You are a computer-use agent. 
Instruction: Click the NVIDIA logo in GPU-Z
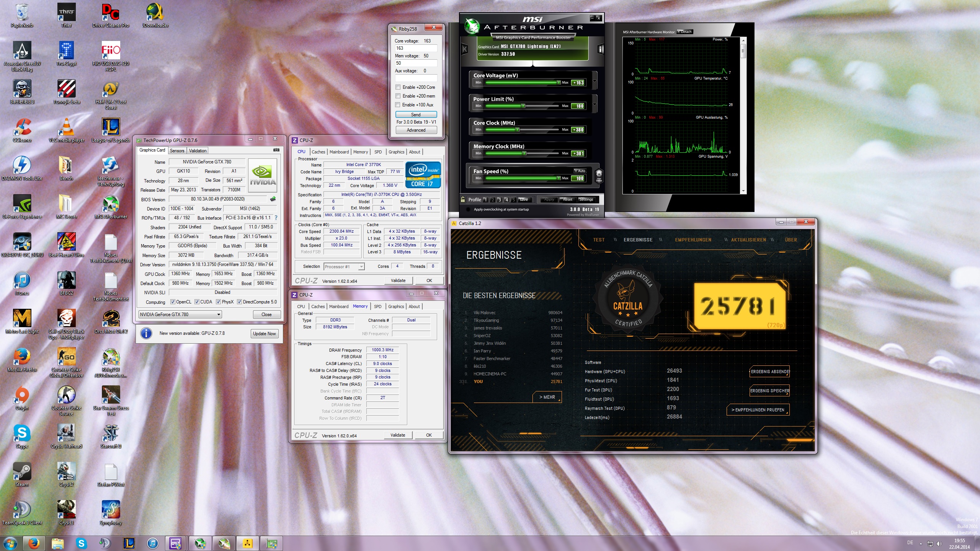click(263, 175)
